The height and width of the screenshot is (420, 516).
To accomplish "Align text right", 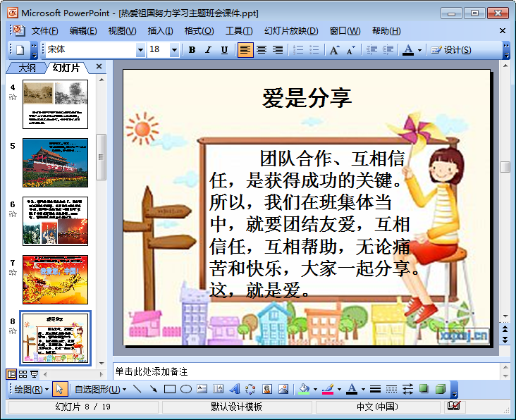I will click(x=278, y=50).
